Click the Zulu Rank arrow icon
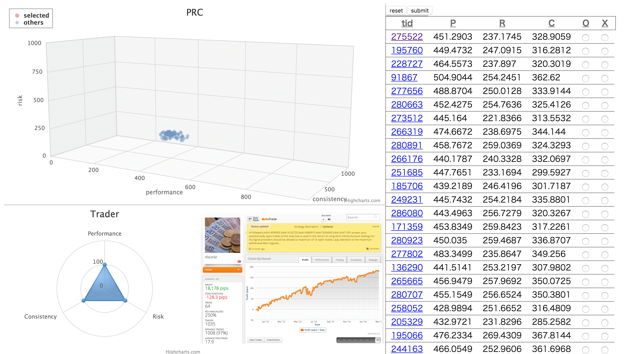This screenshot has width=644, height=354. [x=323, y=219]
